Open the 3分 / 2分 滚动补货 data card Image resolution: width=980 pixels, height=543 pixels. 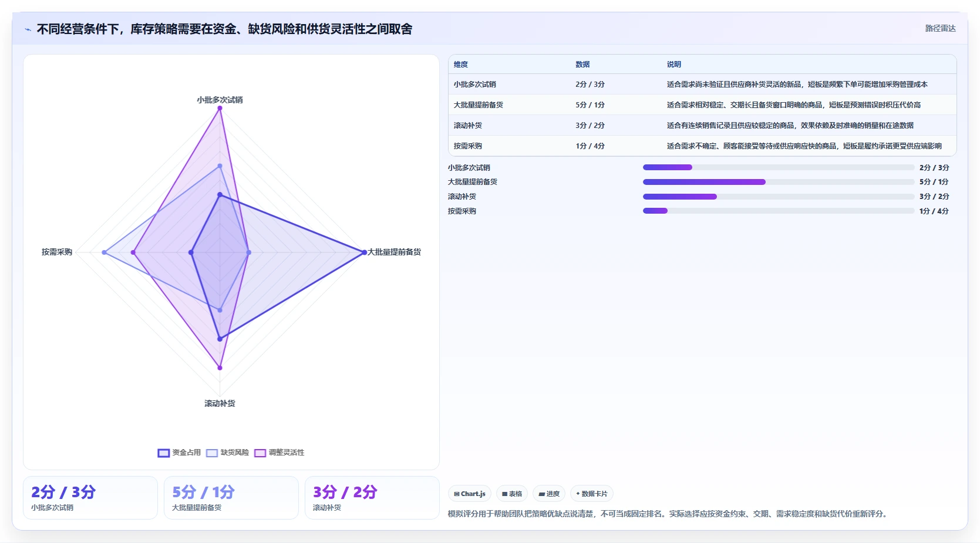point(372,498)
